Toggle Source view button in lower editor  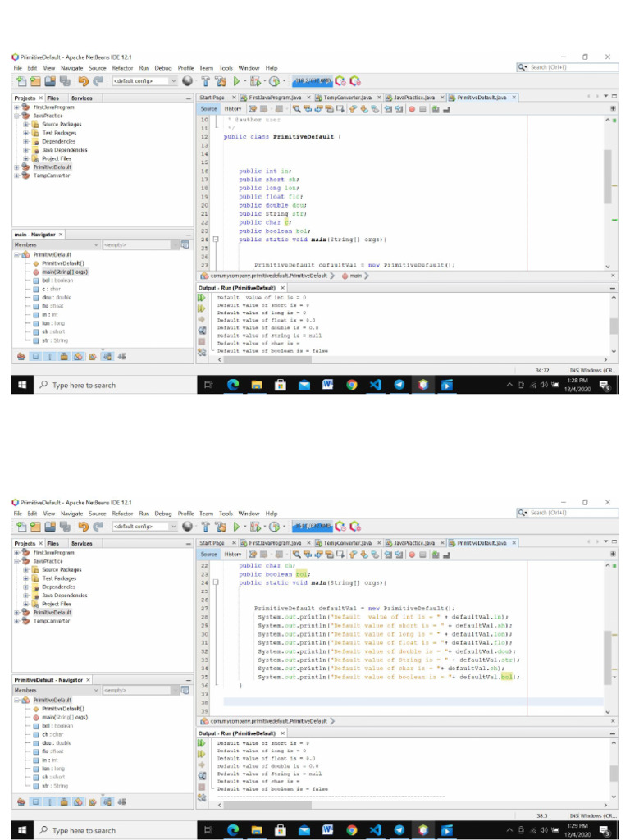(x=209, y=555)
